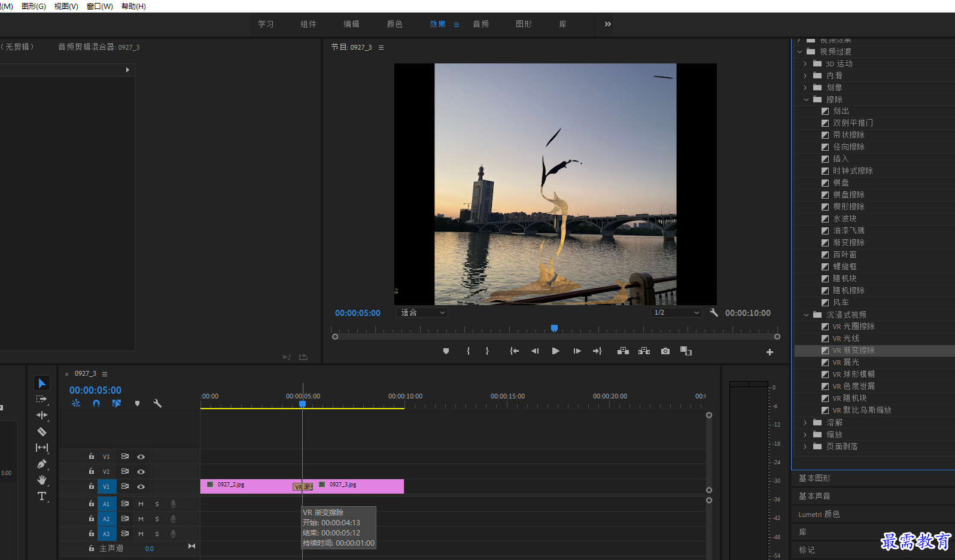Select the Track Select Forward tool
Image resolution: width=955 pixels, height=560 pixels.
click(x=42, y=399)
